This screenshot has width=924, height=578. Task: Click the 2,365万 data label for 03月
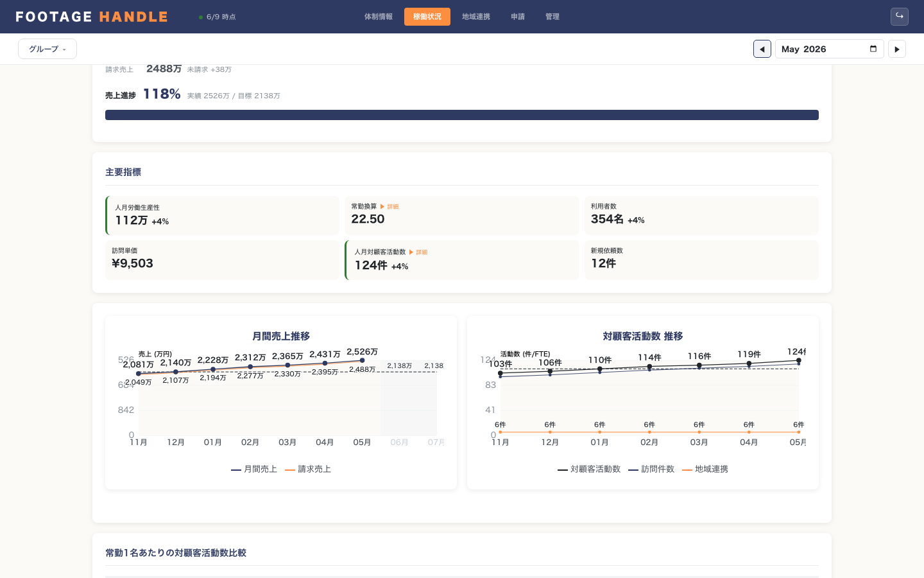pos(287,356)
